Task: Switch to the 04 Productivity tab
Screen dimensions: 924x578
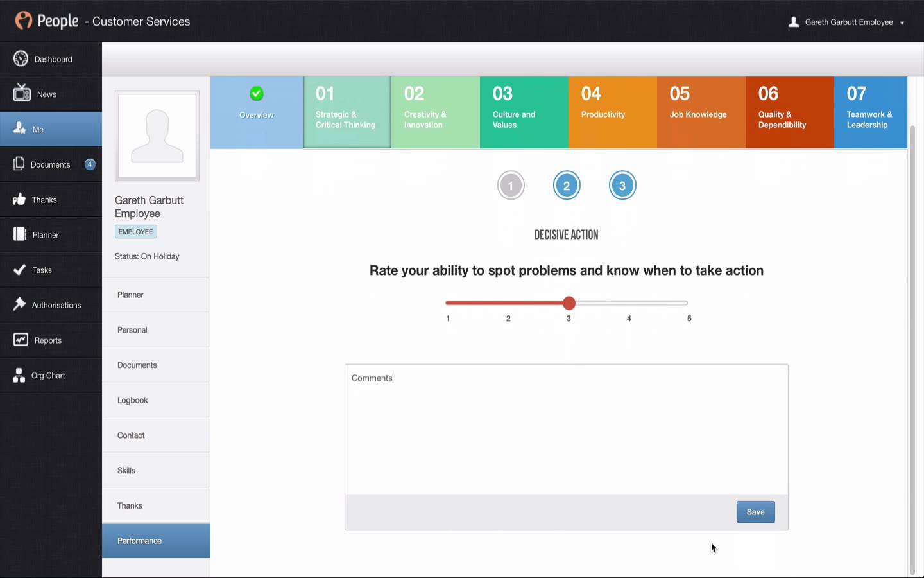Action: pos(612,112)
